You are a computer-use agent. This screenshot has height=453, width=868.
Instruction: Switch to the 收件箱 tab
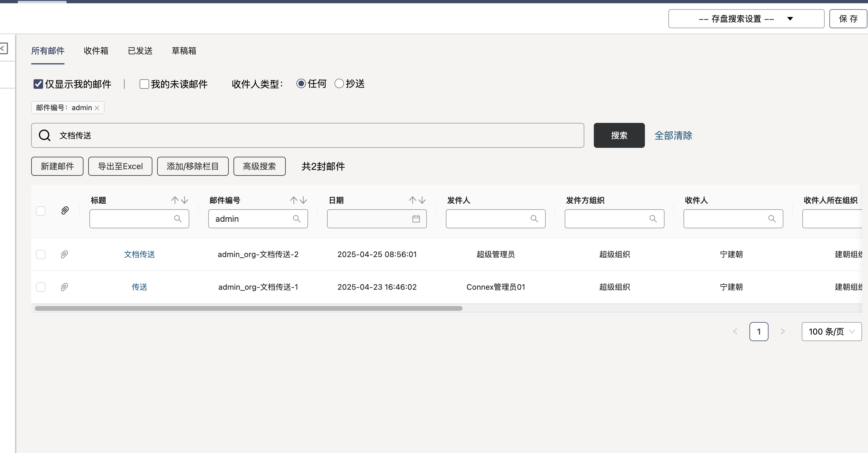click(x=96, y=51)
